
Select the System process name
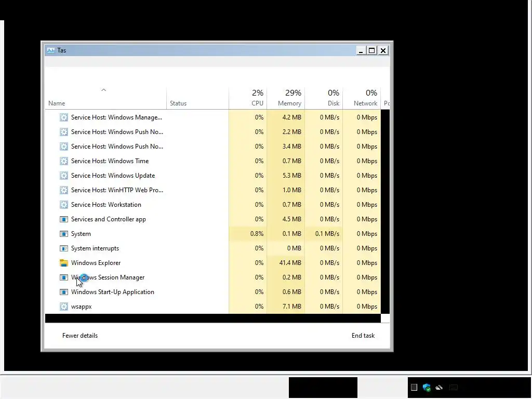[x=81, y=234]
